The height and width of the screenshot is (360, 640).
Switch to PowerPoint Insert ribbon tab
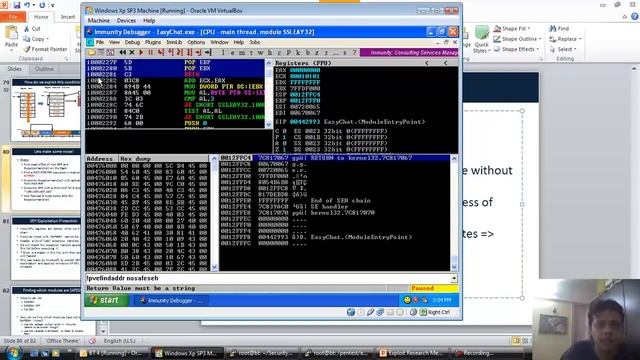tap(68, 17)
